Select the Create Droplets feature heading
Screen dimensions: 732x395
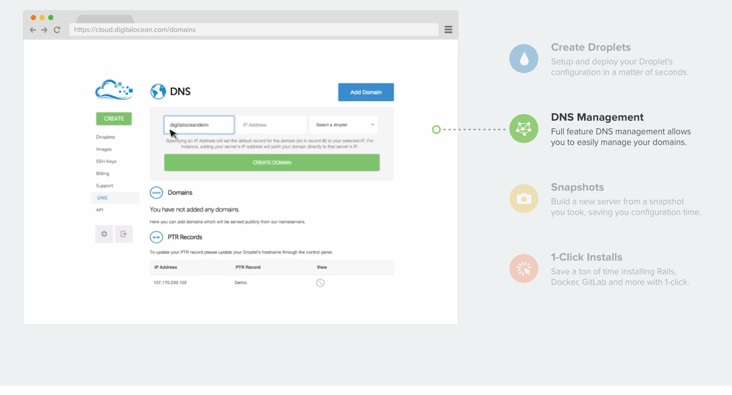(x=591, y=47)
